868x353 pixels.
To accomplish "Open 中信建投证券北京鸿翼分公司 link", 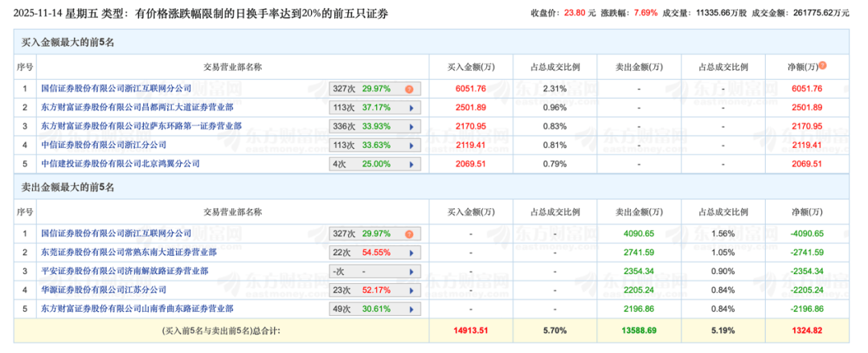I will 120,163.
